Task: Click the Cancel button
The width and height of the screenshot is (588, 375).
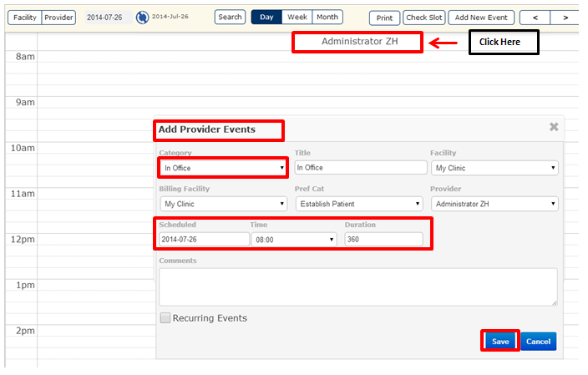Action: (x=539, y=341)
